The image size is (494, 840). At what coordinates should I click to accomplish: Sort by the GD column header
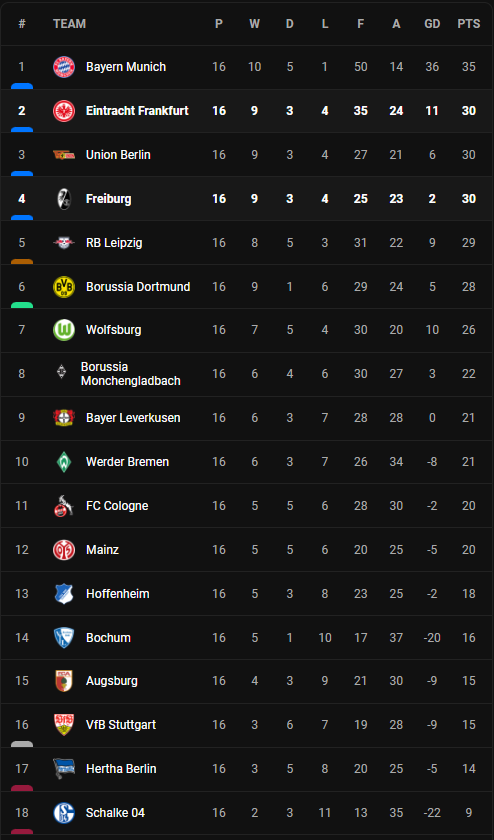432,24
